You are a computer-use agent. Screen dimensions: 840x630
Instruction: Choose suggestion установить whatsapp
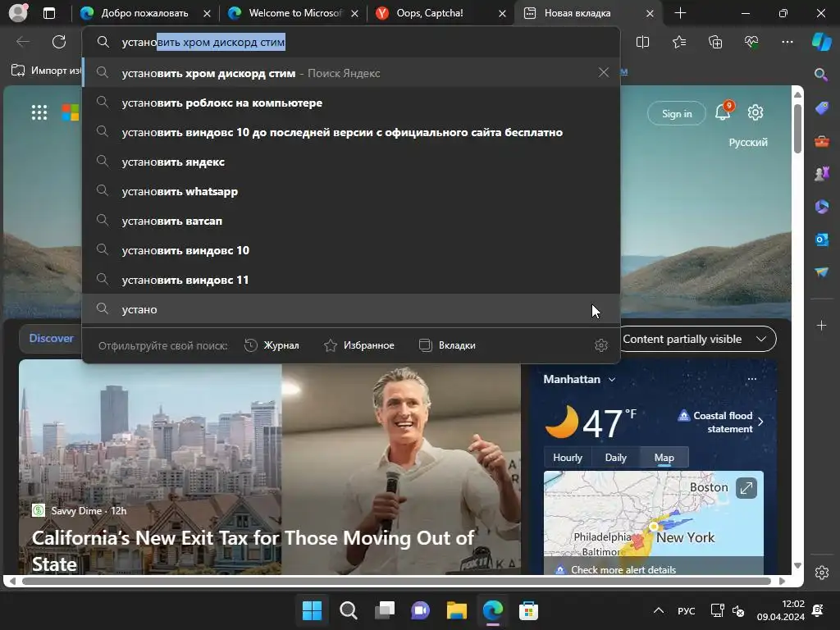[x=351, y=191]
